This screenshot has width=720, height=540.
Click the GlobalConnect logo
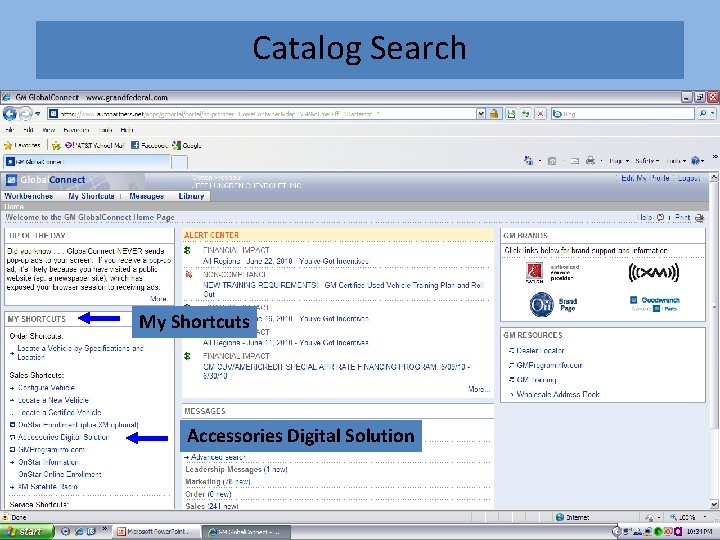pos(46,180)
